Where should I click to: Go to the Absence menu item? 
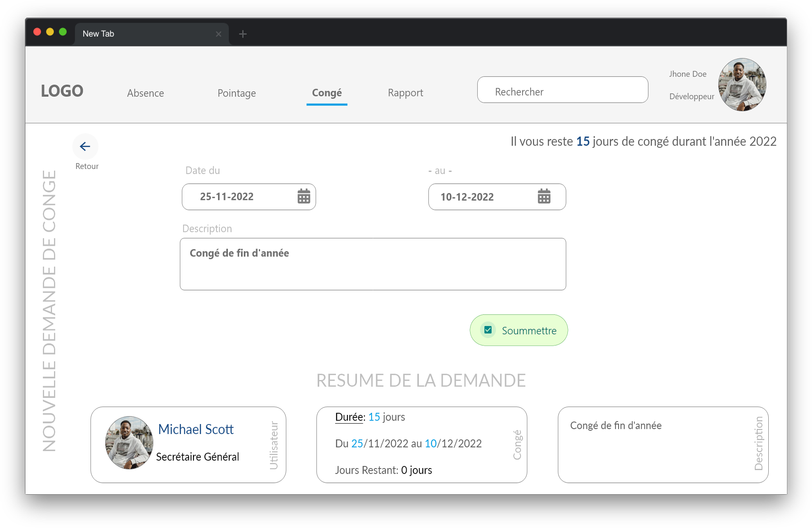click(x=145, y=93)
